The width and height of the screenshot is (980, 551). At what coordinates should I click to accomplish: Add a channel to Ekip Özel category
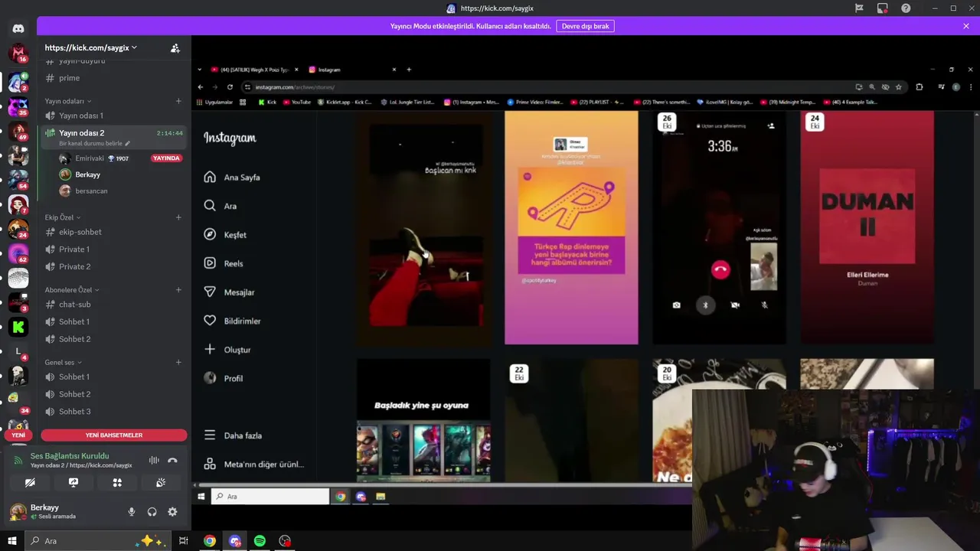point(178,217)
